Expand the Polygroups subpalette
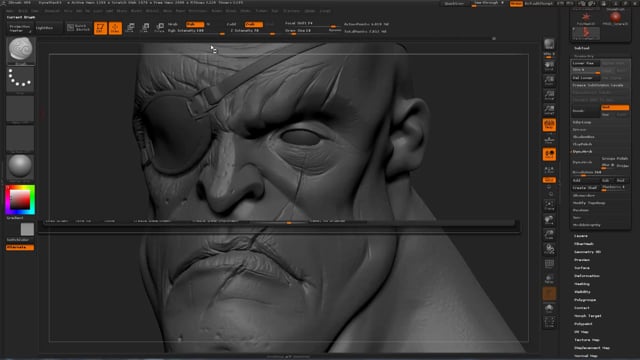The height and width of the screenshot is (360, 640). coord(585,300)
